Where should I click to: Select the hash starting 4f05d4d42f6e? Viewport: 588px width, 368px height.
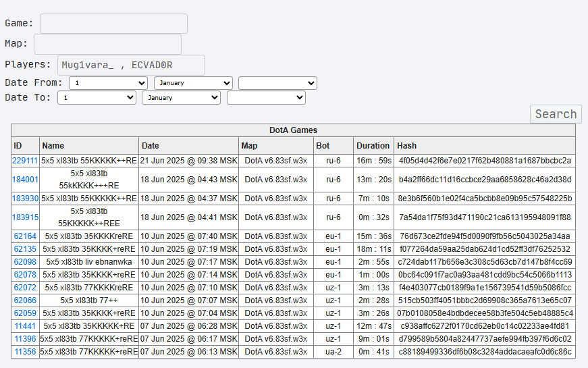[x=485, y=161]
